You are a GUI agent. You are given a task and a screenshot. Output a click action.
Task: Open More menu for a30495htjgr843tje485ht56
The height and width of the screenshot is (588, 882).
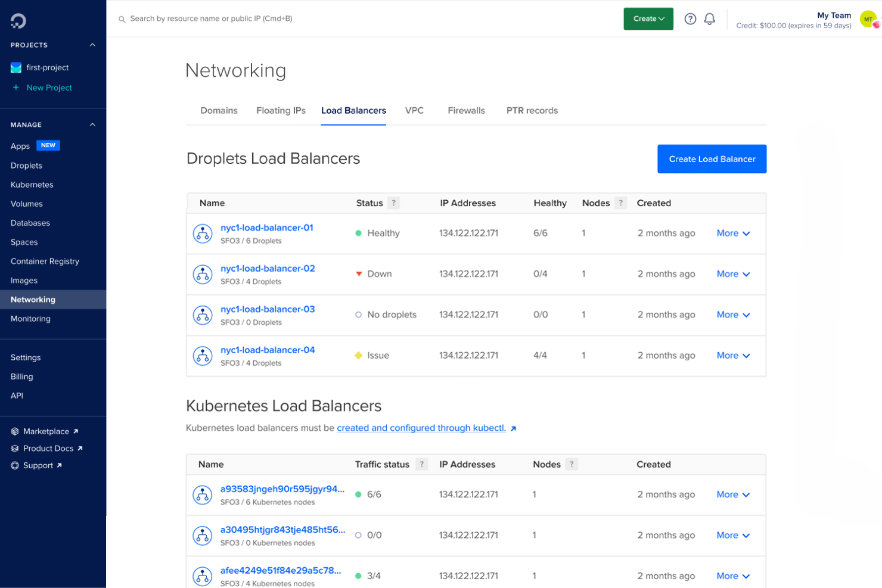point(733,536)
